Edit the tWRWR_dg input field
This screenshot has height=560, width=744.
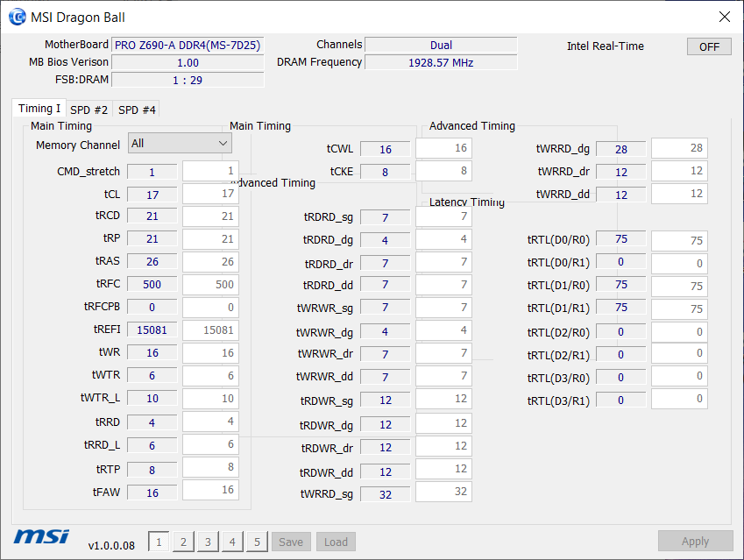click(x=443, y=330)
